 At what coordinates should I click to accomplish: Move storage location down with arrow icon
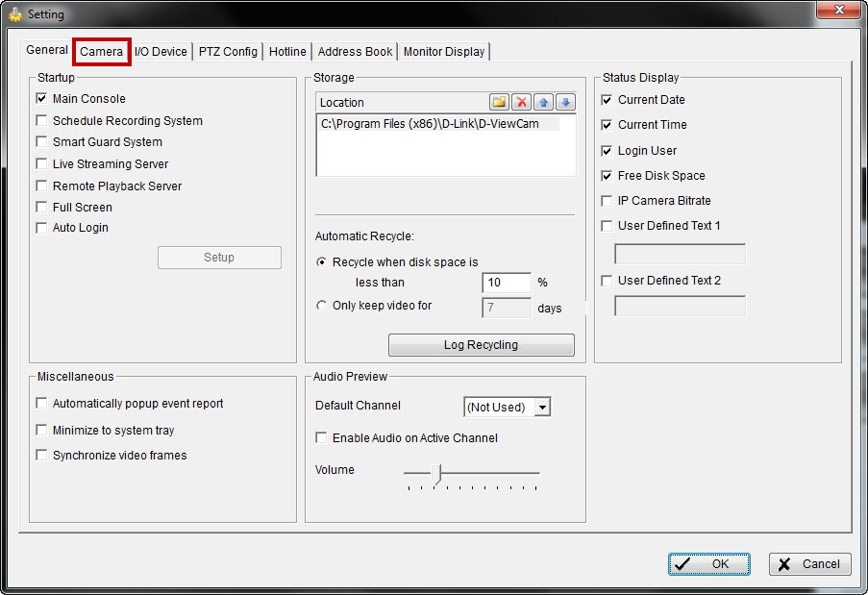pos(565,102)
